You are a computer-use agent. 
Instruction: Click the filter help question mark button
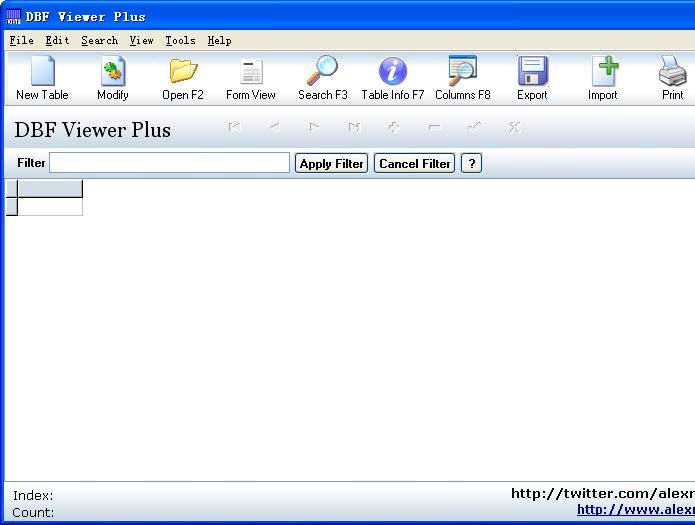[x=472, y=163]
